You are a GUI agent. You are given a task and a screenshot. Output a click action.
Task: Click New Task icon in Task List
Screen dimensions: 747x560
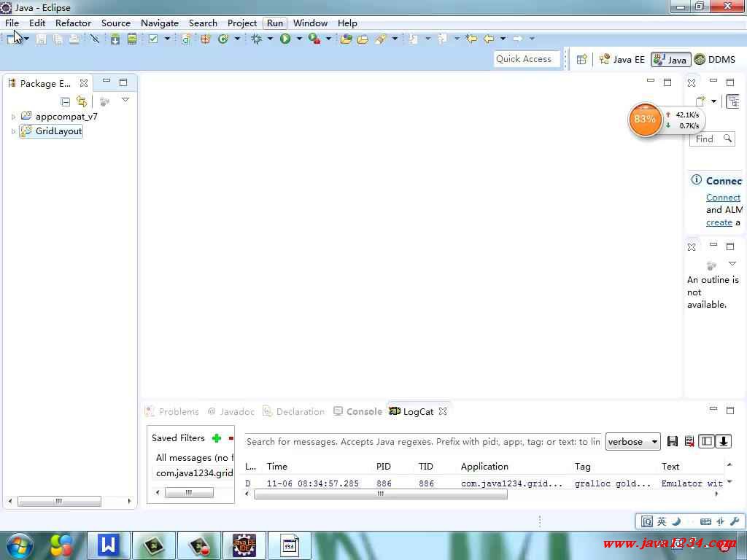pos(700,101)
